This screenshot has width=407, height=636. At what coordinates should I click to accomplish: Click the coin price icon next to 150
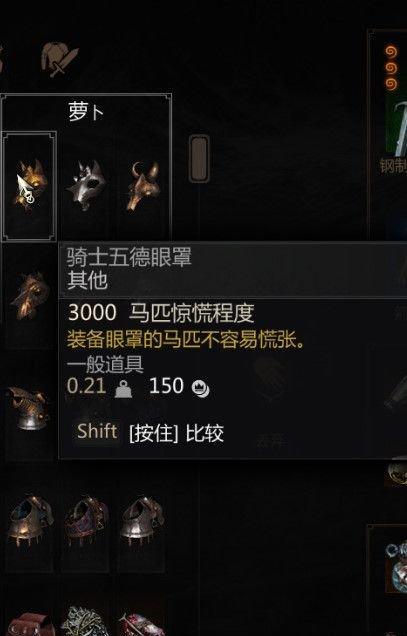[x=200, y=389]
